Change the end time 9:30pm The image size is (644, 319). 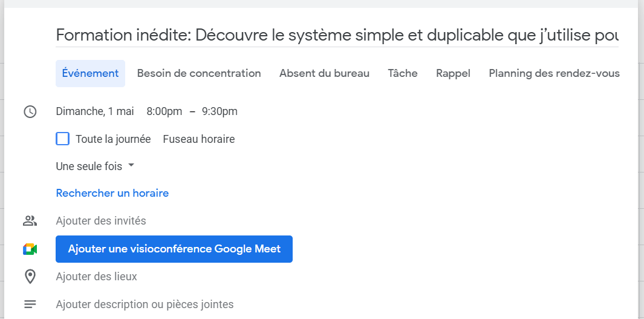(x=220, y=111)
